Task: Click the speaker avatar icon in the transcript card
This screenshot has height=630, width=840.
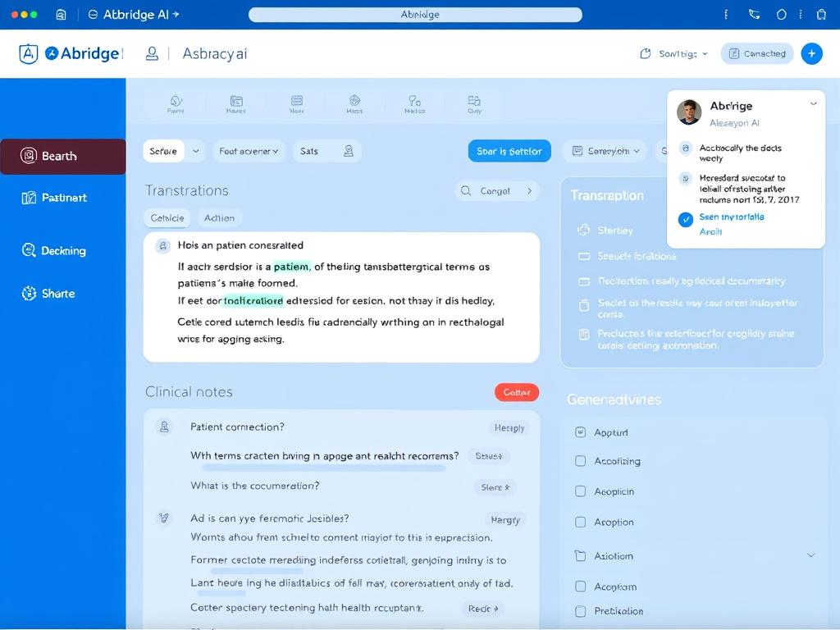Action: tap(163, 246)
